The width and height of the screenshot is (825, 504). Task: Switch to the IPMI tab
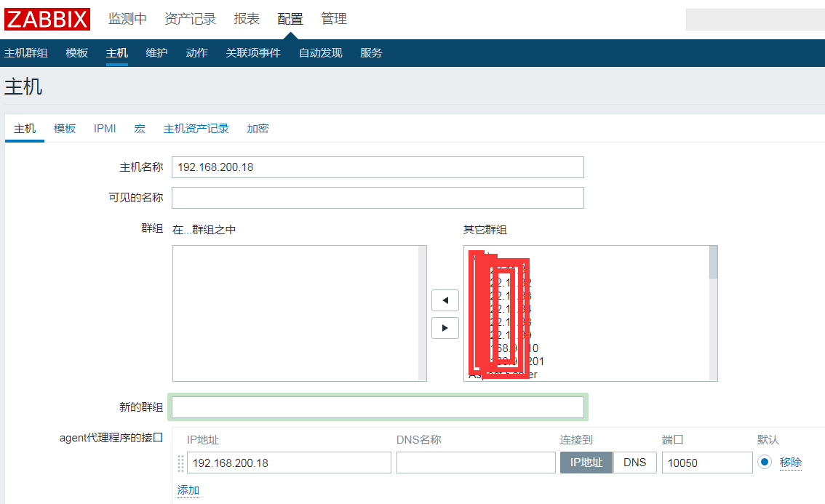point(105,129)
